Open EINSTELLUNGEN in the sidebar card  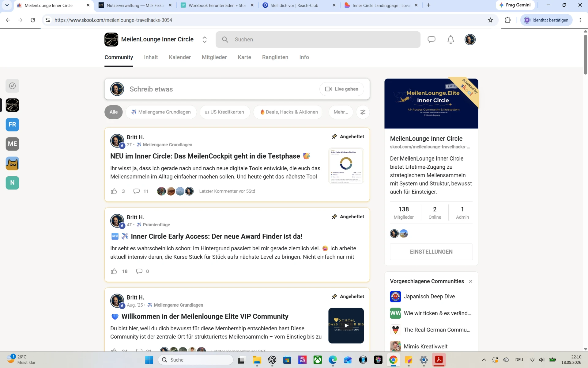pos(431,252)
